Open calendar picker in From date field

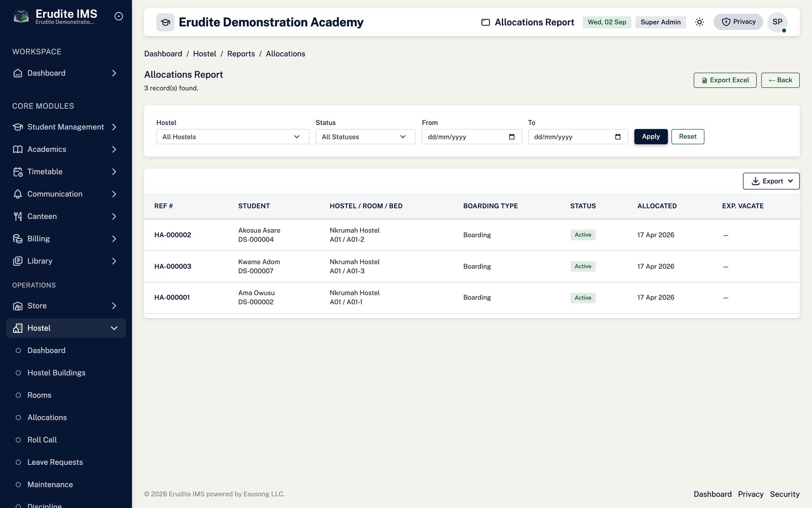pos(512,137)
